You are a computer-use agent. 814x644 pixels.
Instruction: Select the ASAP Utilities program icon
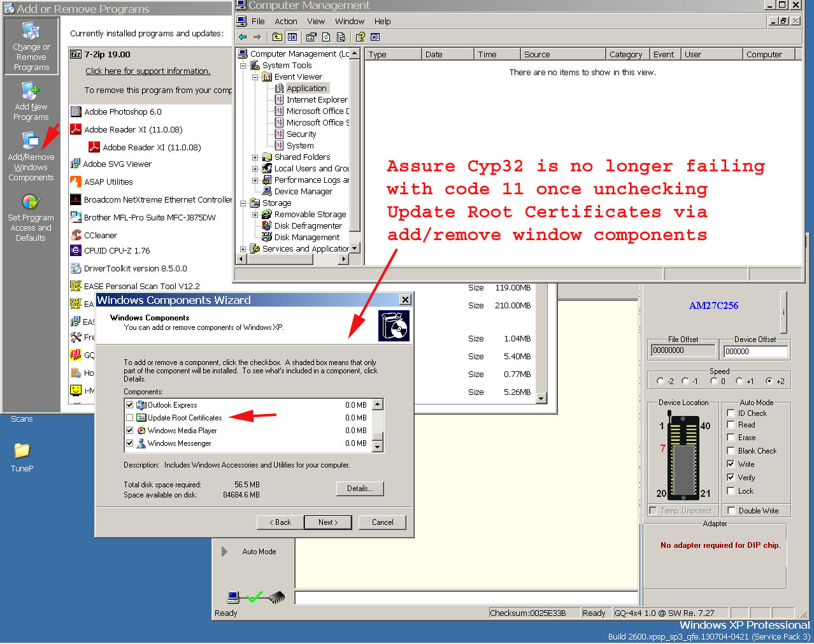[76, 182]
